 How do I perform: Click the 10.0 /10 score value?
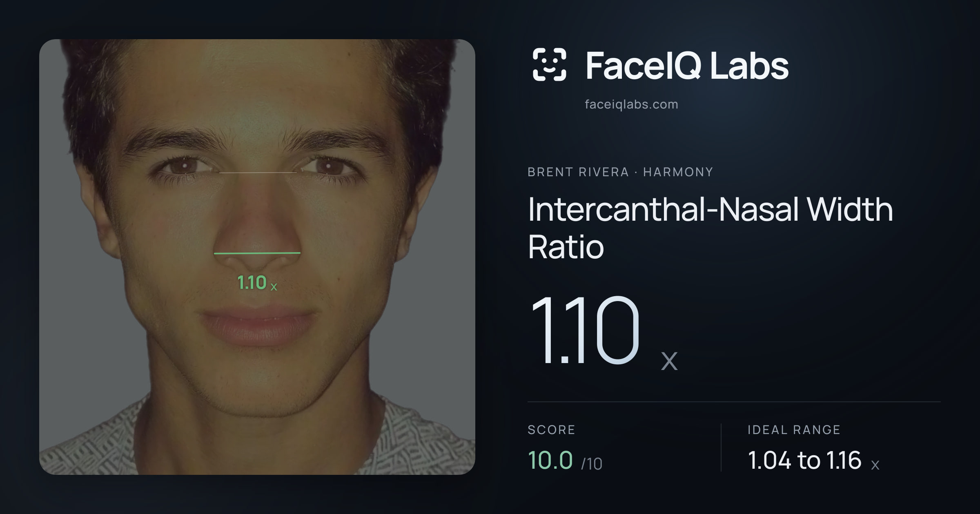[565, 461]
